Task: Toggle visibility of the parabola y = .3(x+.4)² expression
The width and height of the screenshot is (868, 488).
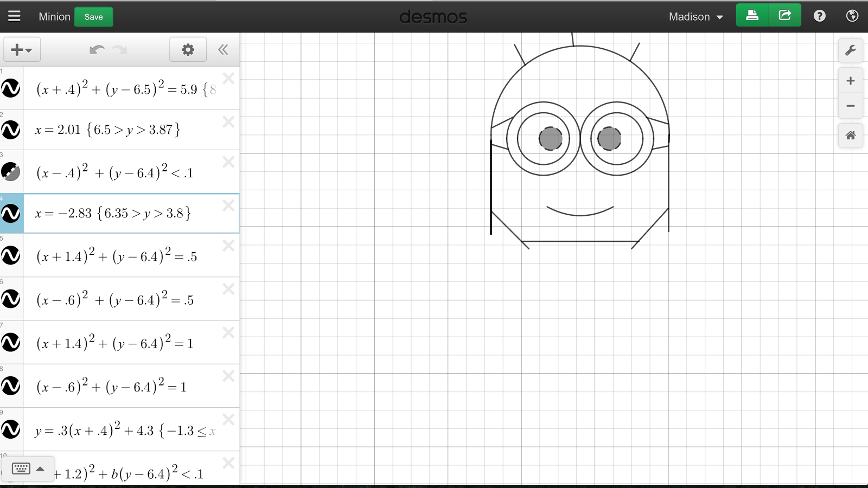Action: (11, 429)
